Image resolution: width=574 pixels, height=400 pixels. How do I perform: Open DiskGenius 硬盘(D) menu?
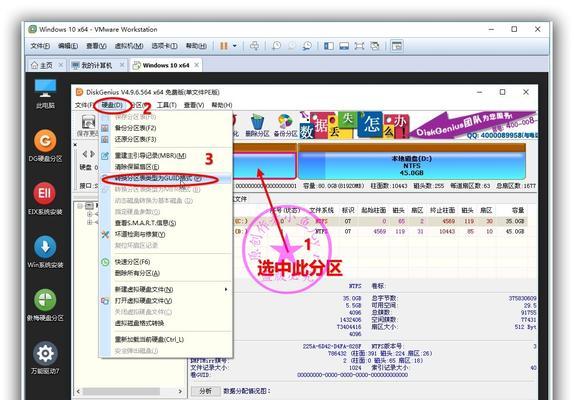[112, 105]
